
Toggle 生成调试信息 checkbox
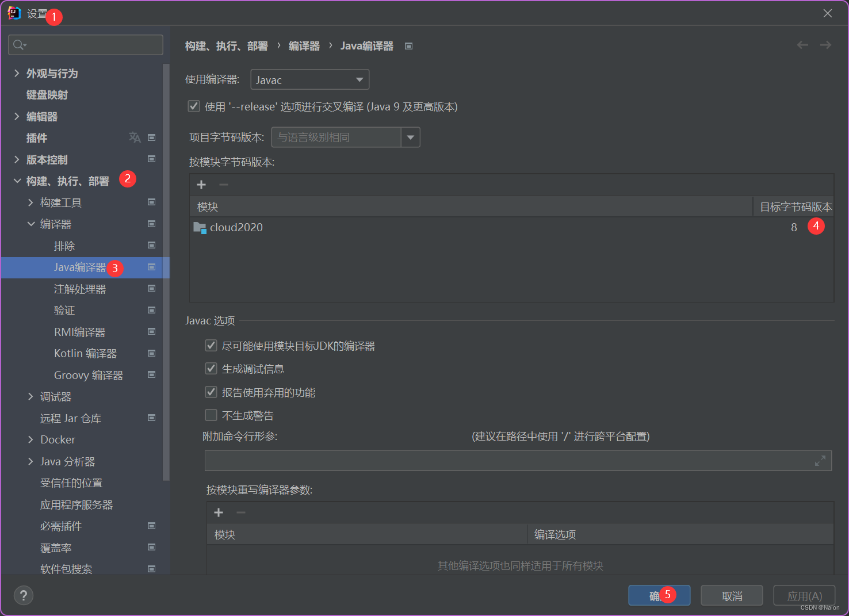pos(211,369)
